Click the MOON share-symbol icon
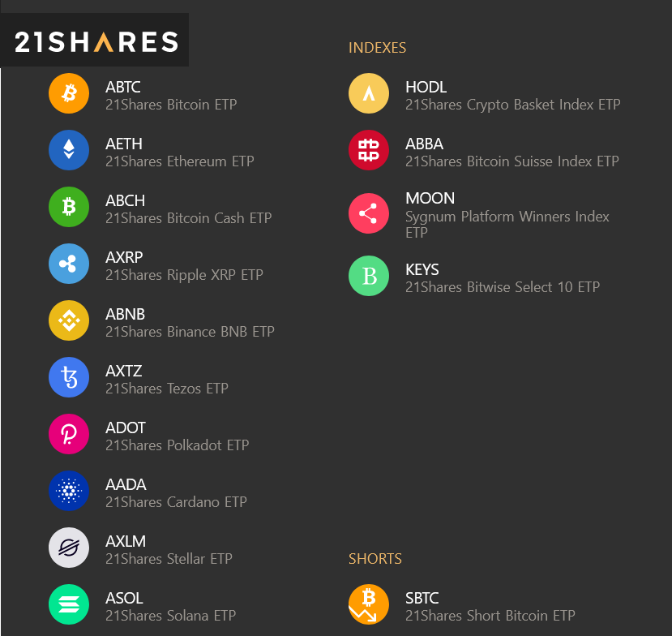Viewport: 672px width, 636px height. tap(369, 213)
